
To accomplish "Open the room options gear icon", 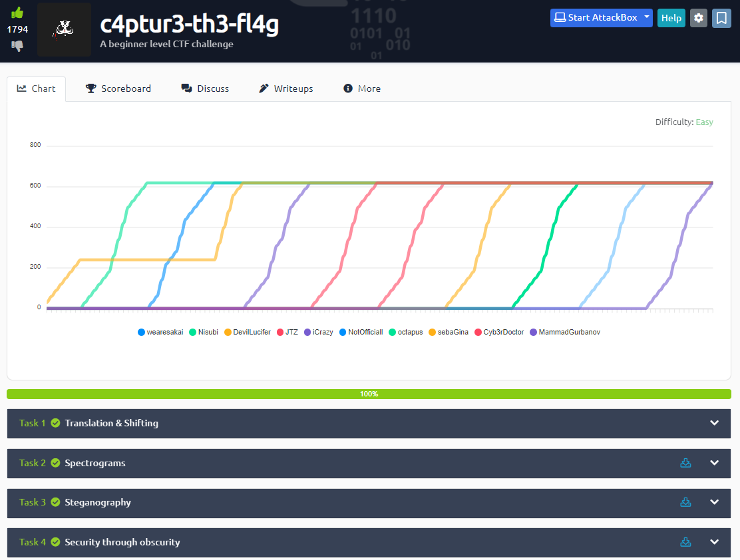I will 698,18.
